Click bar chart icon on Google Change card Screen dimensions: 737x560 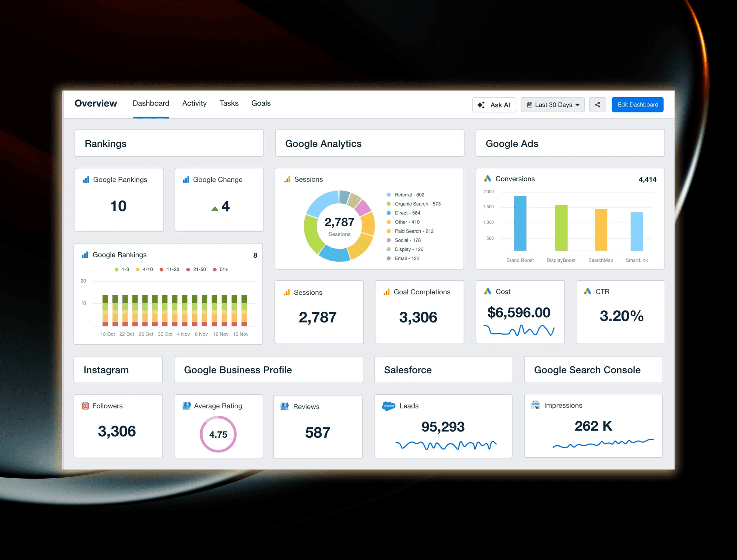[186, 180]
